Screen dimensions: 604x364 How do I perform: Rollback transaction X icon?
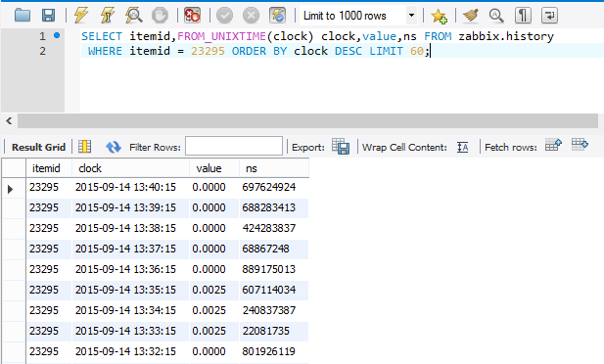tap(251, 16)
